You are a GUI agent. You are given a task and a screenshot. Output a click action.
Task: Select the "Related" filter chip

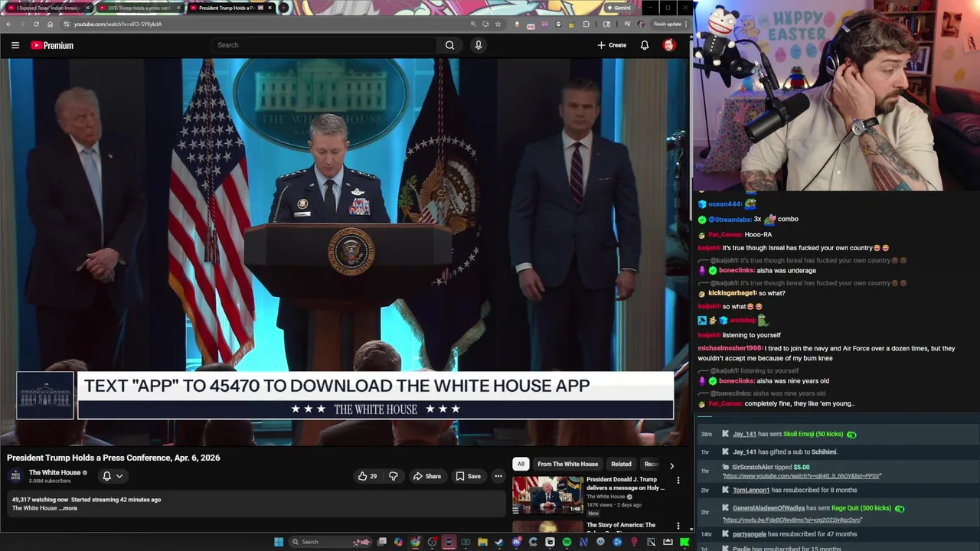tap(621, 464)
